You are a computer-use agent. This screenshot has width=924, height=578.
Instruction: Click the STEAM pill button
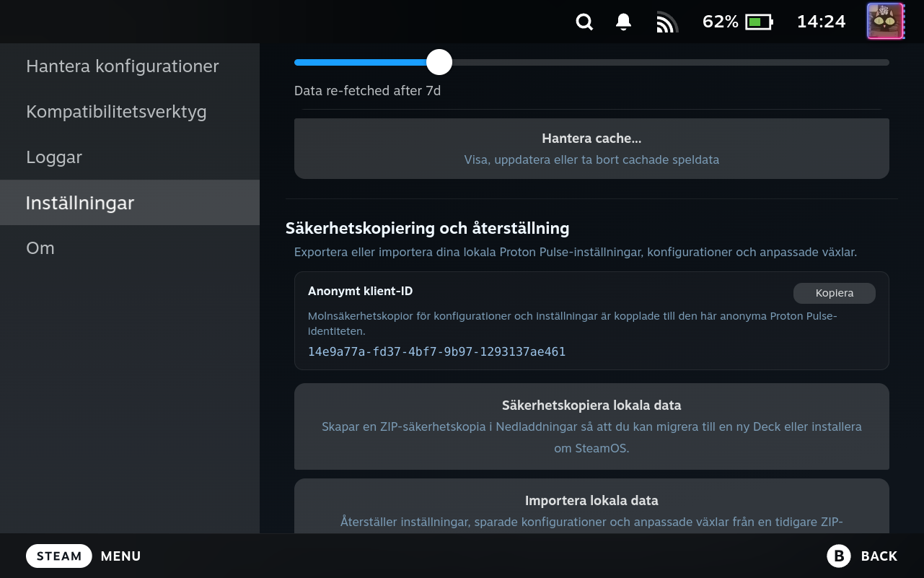coord(59,556)
